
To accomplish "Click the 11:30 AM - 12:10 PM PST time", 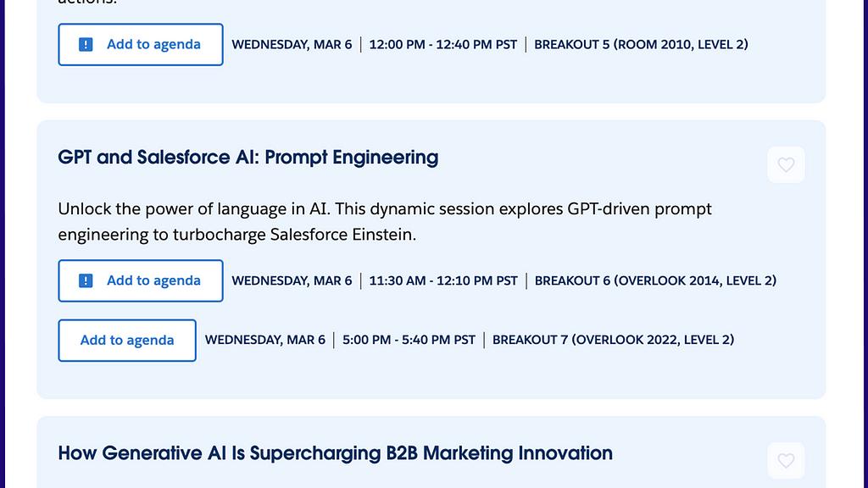I will click(442, 281).
